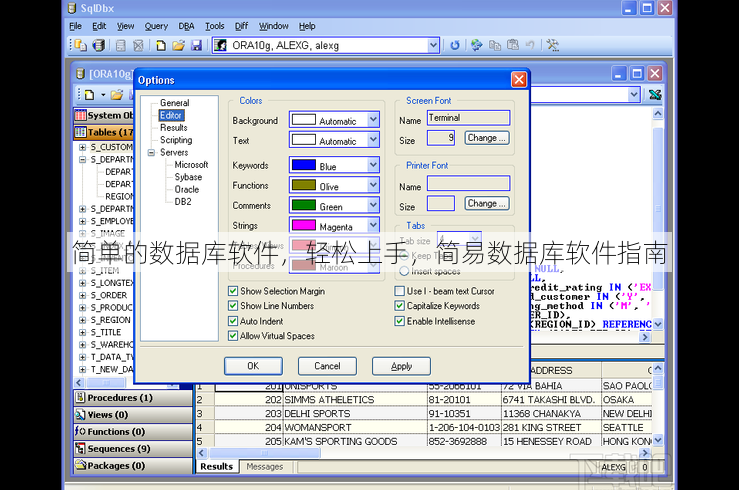Click the green Comments color swatch
739x490 pixels.
(304, 205)
